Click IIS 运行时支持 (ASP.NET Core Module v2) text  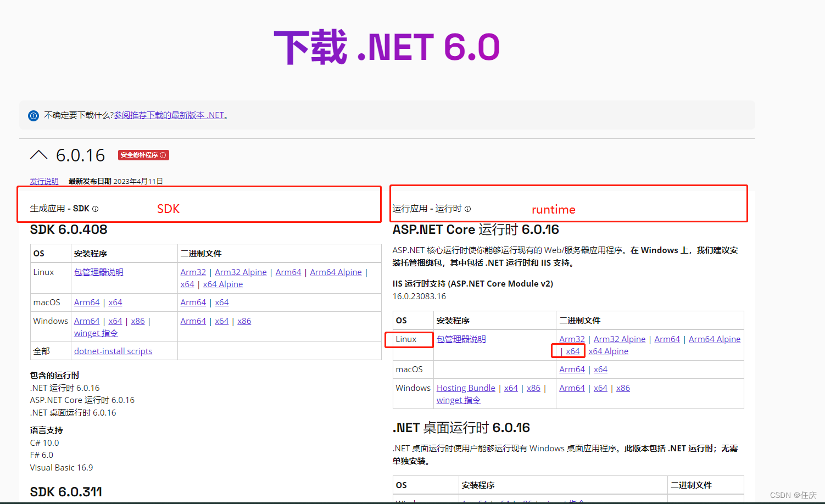473,284
